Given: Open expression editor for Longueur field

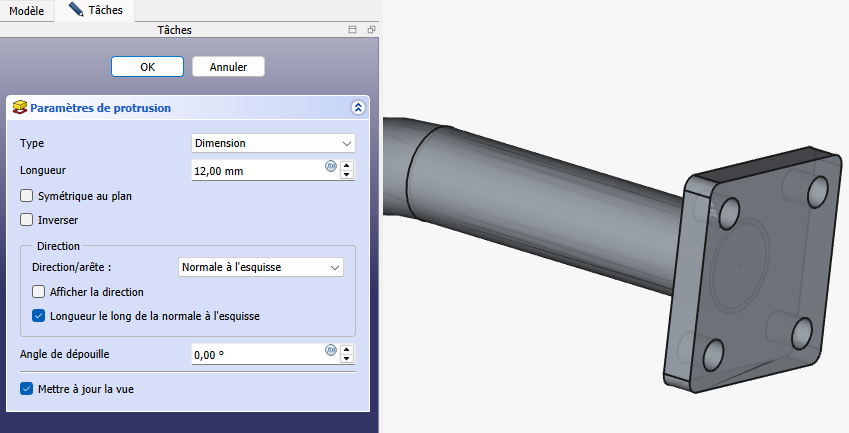Looking at the screenshot, I should point(331,167).
